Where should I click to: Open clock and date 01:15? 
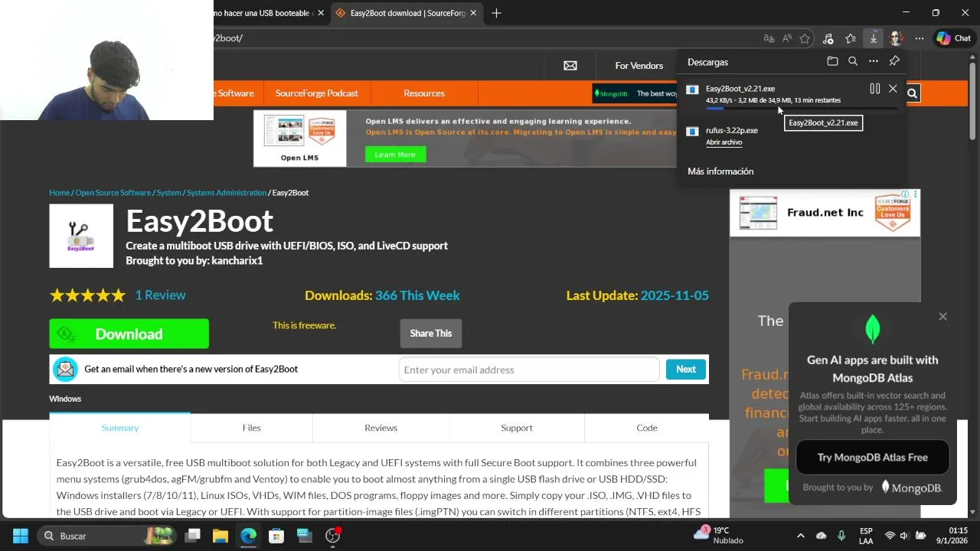pos(952,536)
